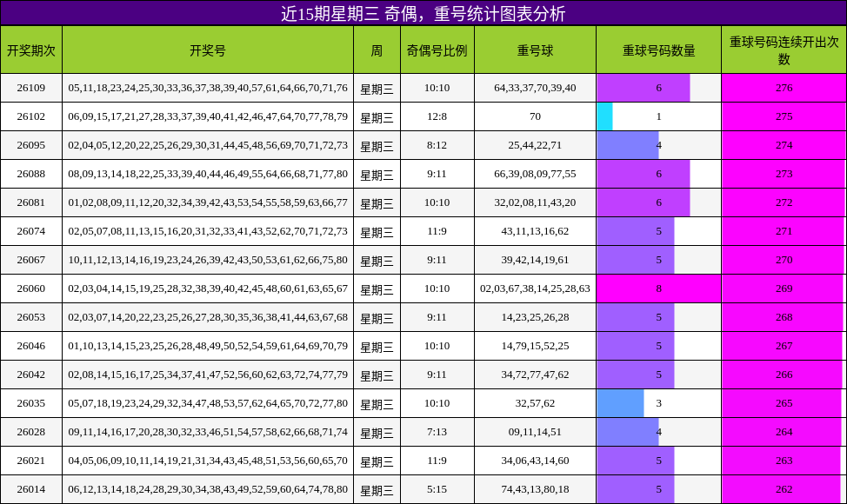Click the consecutive count 270
847x504 pixels.
[x=784, y=259]
